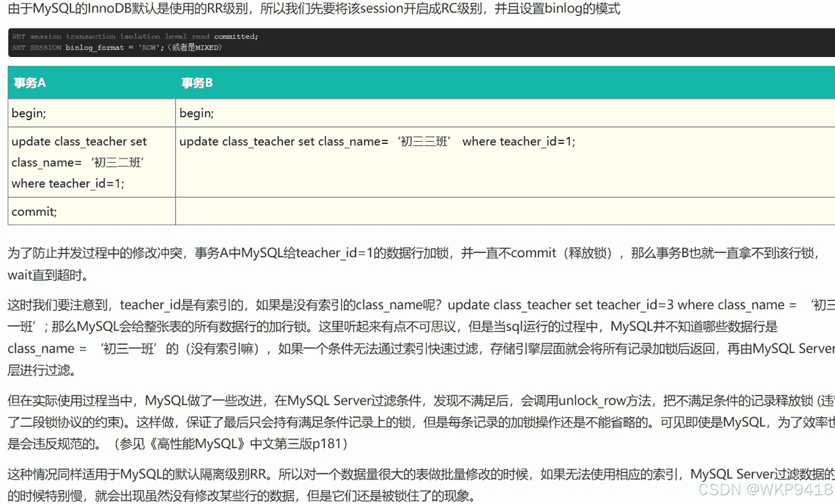Click 事务B's update statement setting 初三三班

(377, 142)
